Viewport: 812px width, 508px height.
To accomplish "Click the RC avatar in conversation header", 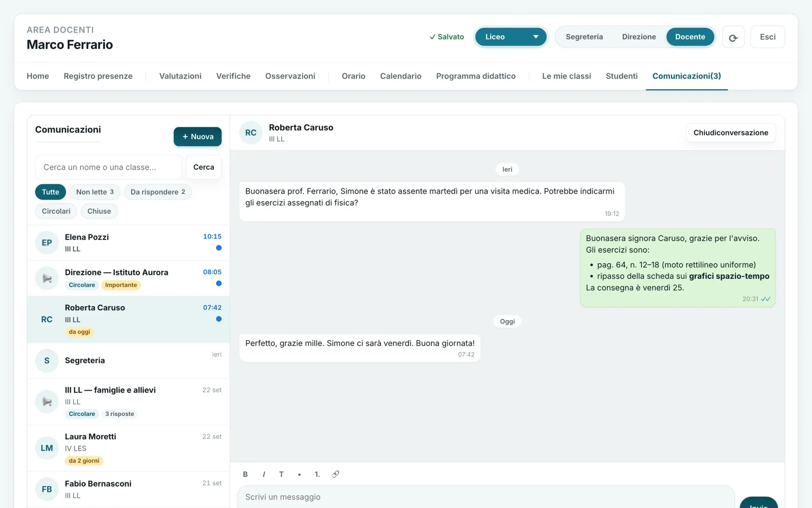I will point(251,133).
